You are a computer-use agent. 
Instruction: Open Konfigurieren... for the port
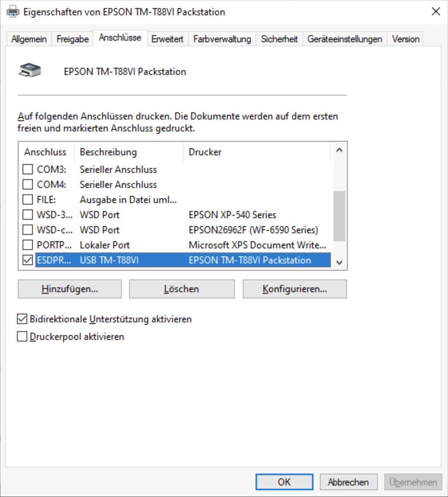click(x=295, y=289)
